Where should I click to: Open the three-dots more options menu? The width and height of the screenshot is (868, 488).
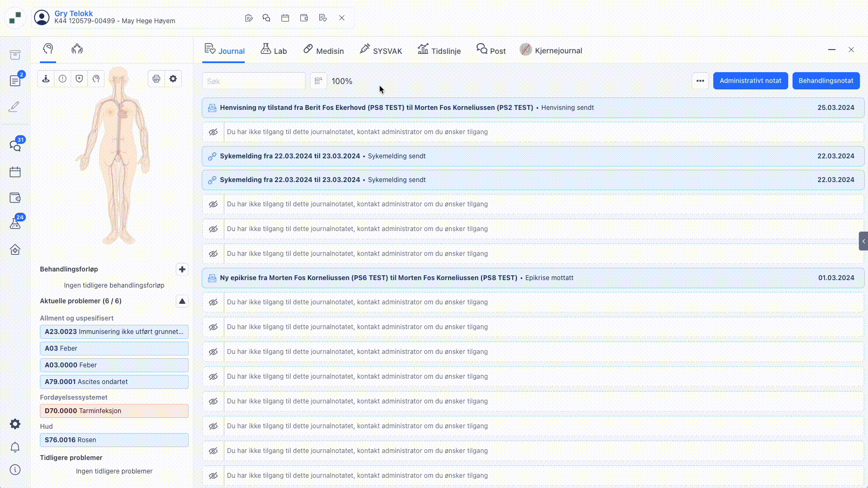point(700,81)
